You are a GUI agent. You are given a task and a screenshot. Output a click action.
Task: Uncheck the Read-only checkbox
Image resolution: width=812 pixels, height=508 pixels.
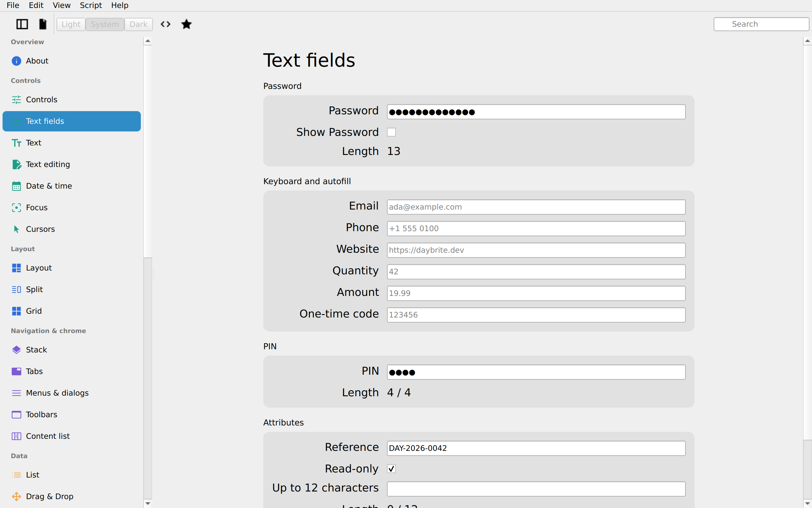(391, 468)
